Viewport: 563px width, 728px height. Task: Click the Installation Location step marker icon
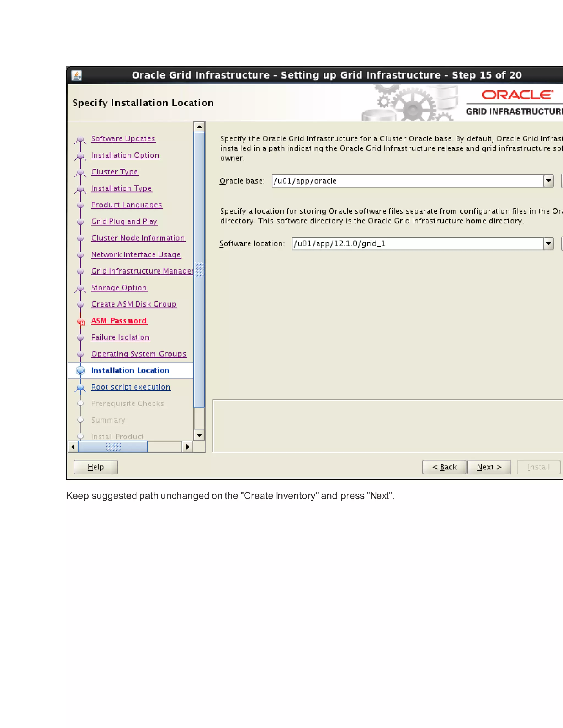(80, 371)
